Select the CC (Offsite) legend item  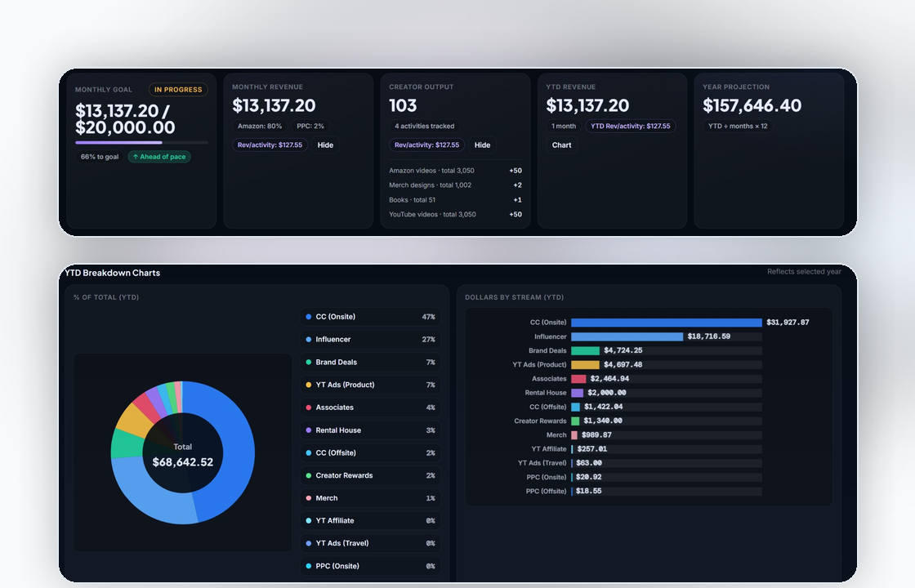[371, 452]
